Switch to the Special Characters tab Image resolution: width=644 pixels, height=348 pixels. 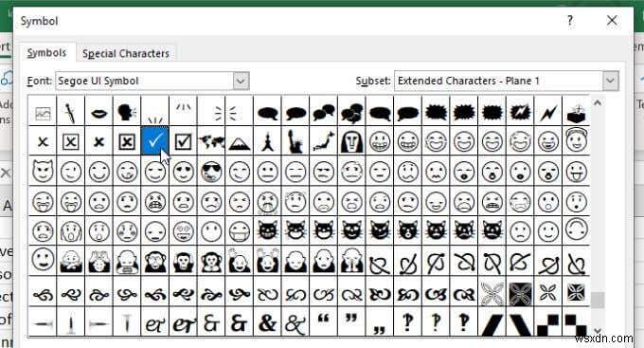pos(126,53)
